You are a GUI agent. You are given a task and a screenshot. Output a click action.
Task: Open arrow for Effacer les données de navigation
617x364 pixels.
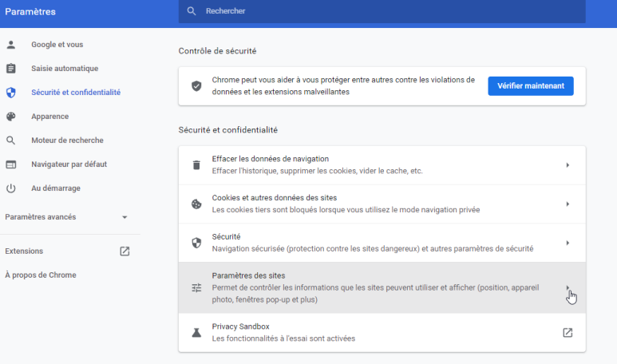[568, 165]
